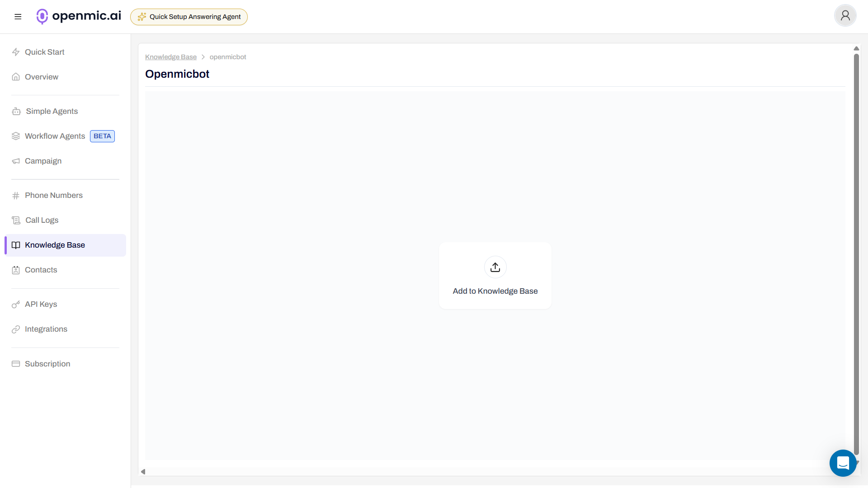Select the Quick Start lightning icon
The height and width of the screenshot is (488, 868).
click(x=16, y=52)
